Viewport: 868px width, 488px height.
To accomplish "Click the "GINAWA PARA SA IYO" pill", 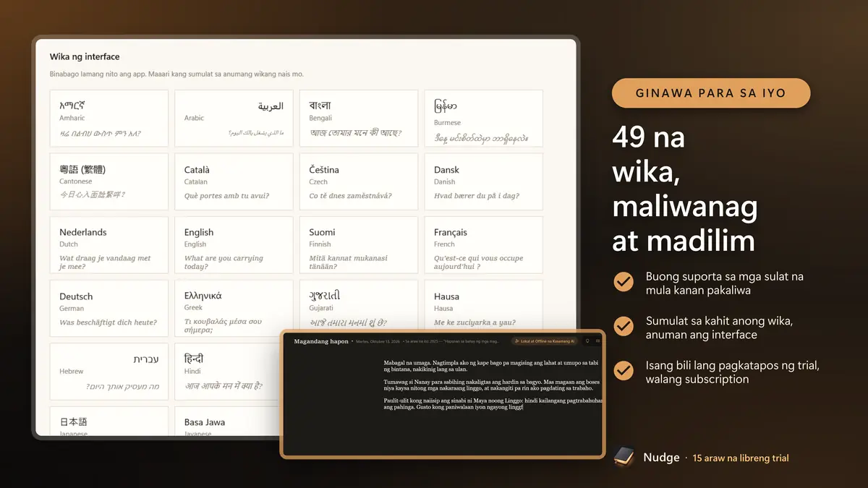I will (711, 93).
